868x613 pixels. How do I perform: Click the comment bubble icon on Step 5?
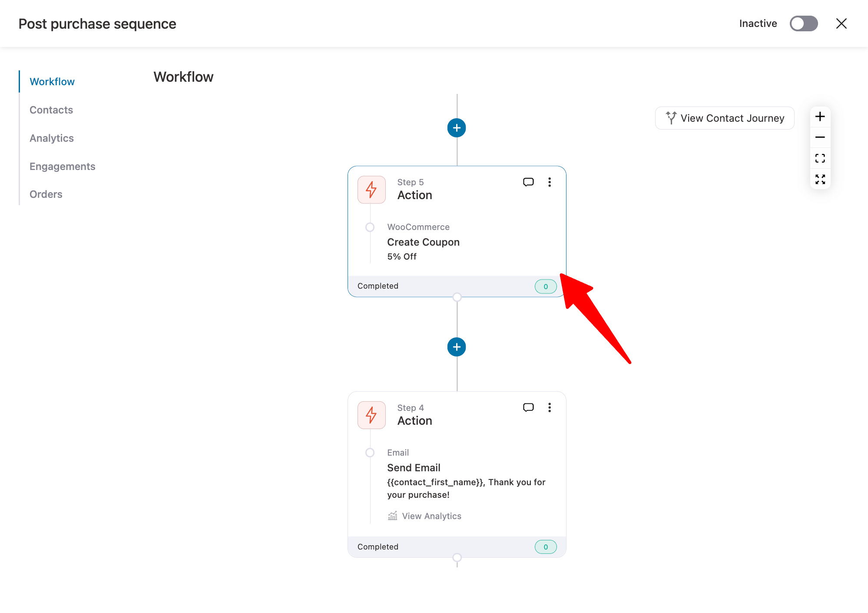(x=529, y=182)
